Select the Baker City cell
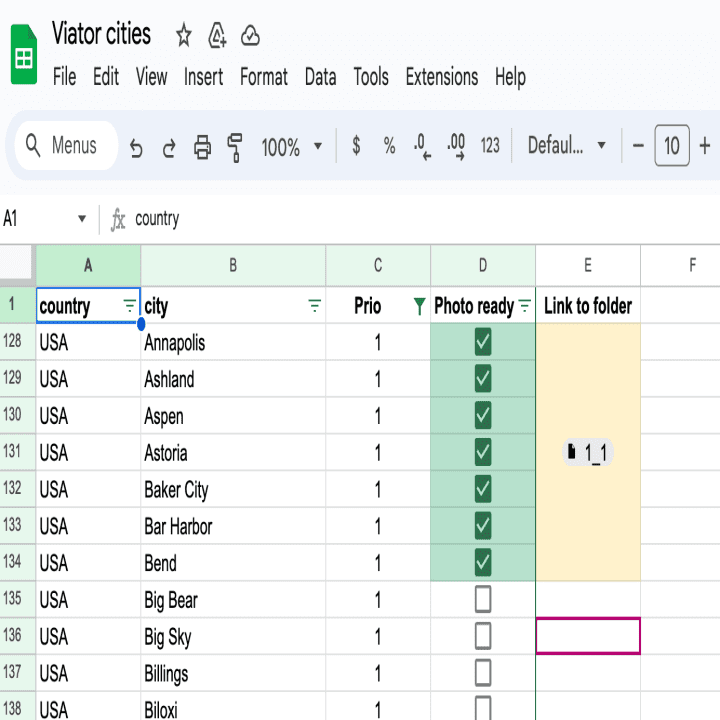The height and width of the screenshot is (720, 720). (233, 489)
